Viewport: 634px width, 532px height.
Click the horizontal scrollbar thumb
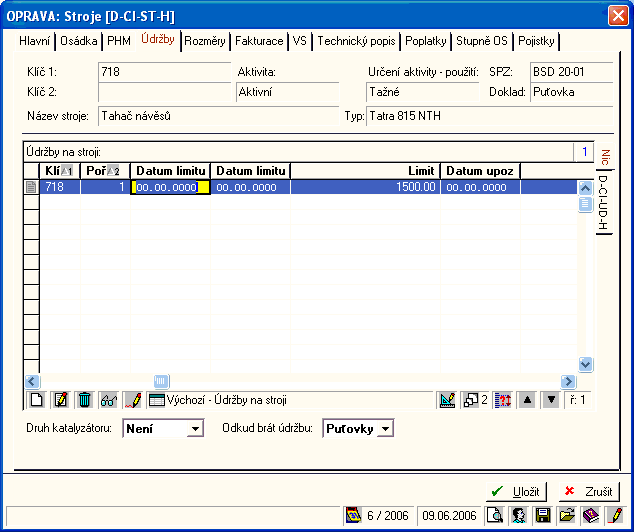tap(161, 381)
